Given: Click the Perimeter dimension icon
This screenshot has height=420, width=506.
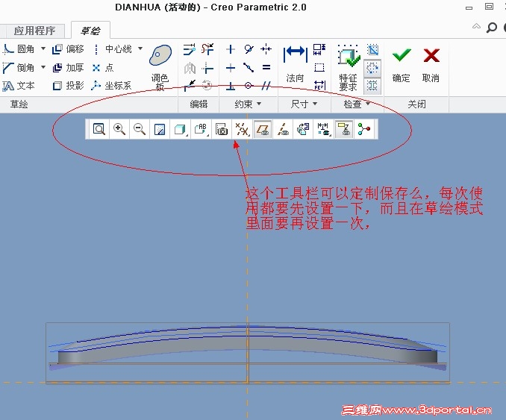Looking at the screenshot, I should [x=319, y=49].
